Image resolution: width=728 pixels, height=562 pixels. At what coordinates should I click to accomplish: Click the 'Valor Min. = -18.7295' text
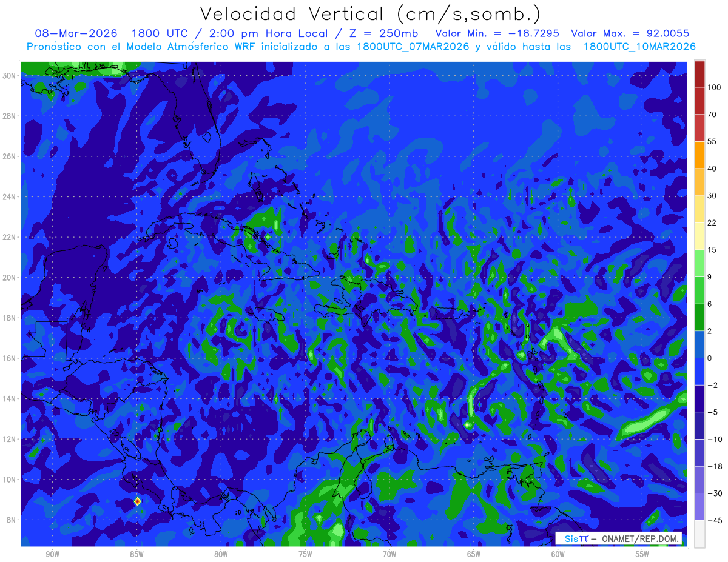497,33
